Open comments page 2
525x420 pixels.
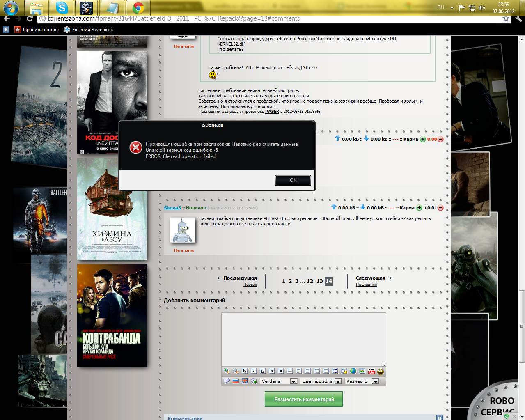(290, 281)
